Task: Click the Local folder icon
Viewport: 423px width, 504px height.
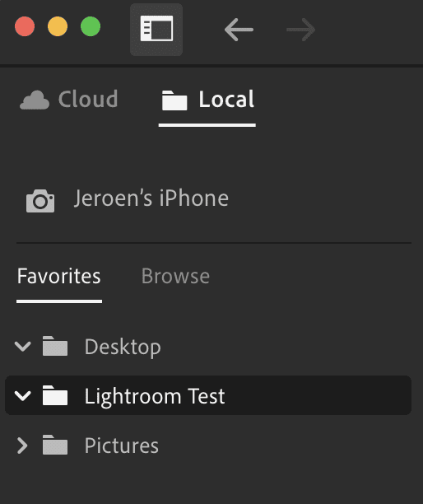Action: point(174,100)
